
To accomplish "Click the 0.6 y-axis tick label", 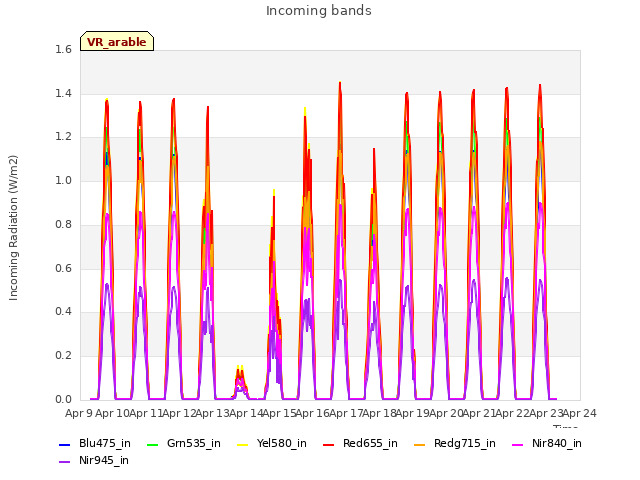I will pyautogui.click(x=63, y=268).
